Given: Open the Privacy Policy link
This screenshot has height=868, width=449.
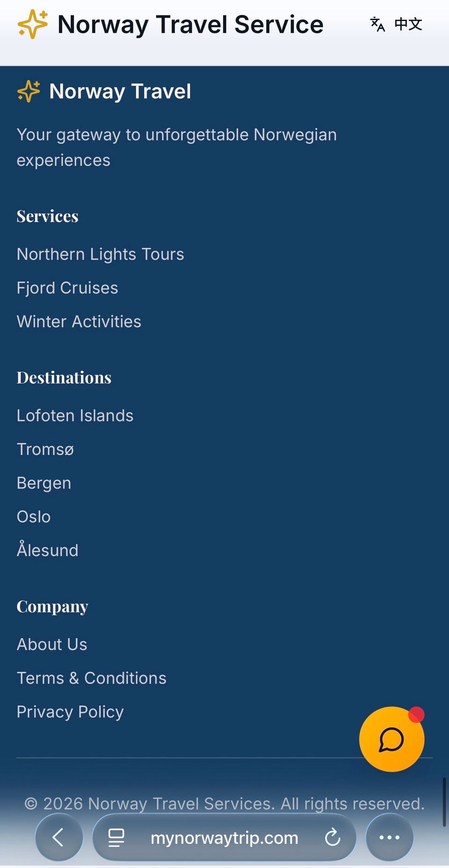Looking at the screenshot, I should (70, 712).
